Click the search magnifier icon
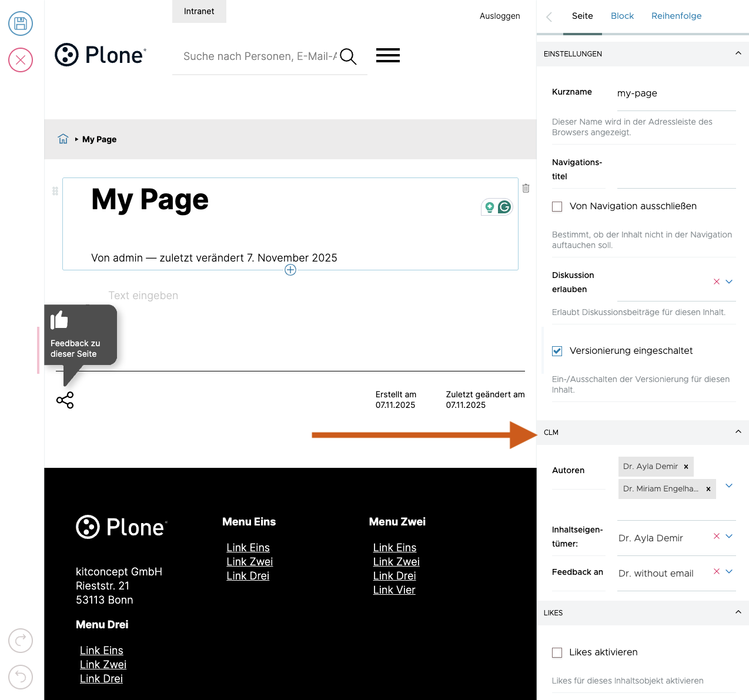 [349, 56]
